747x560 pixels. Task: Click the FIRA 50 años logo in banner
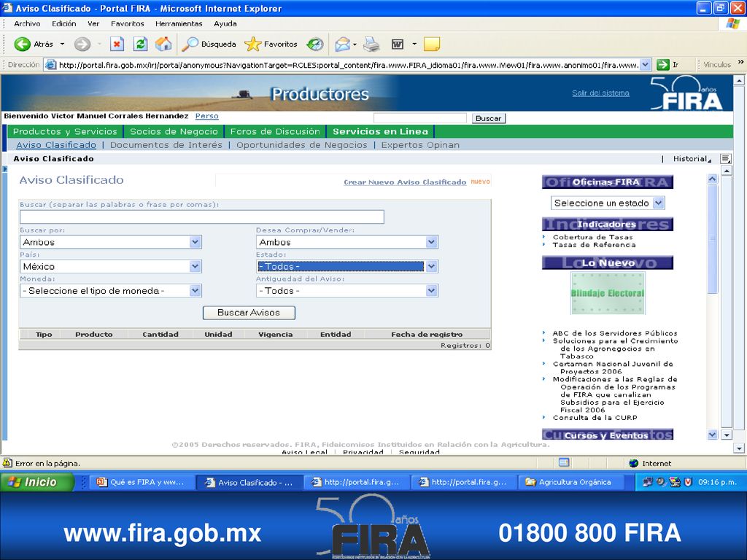click(686, 93)
